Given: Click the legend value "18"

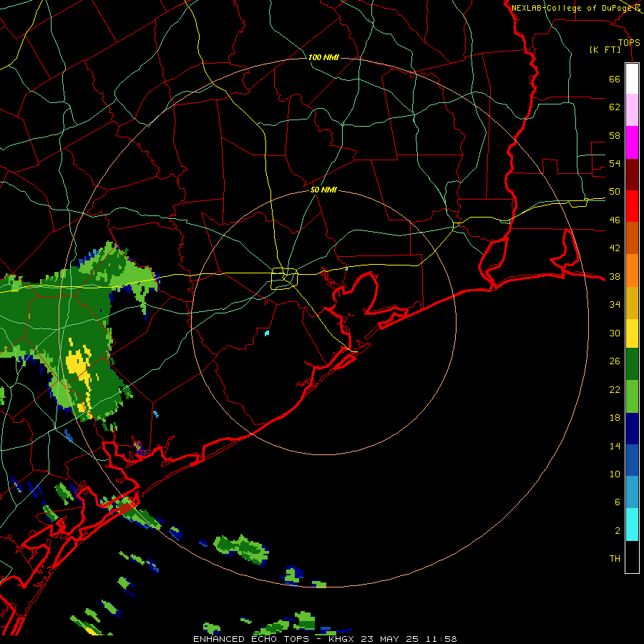Looking at the screenshot, I should (615, 418).
